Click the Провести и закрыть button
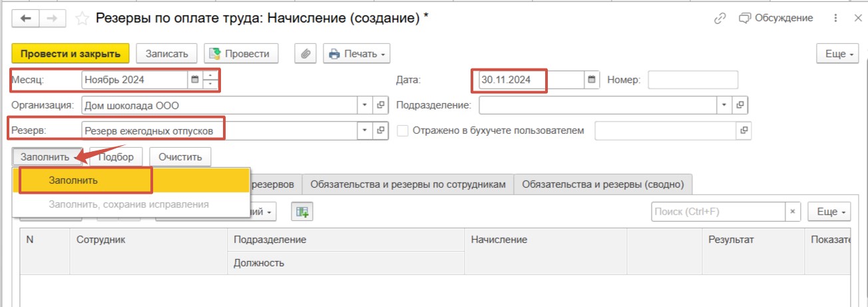 [x=71, y=54]
